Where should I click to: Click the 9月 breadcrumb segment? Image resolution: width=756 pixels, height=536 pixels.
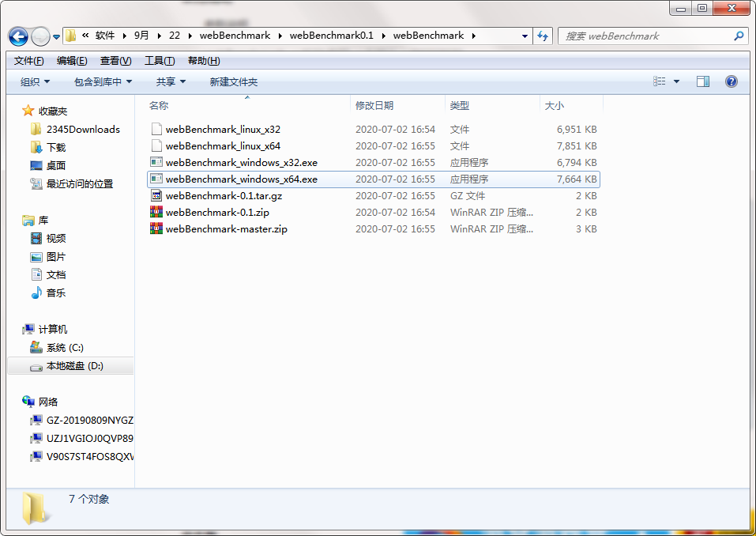point(141,36)
